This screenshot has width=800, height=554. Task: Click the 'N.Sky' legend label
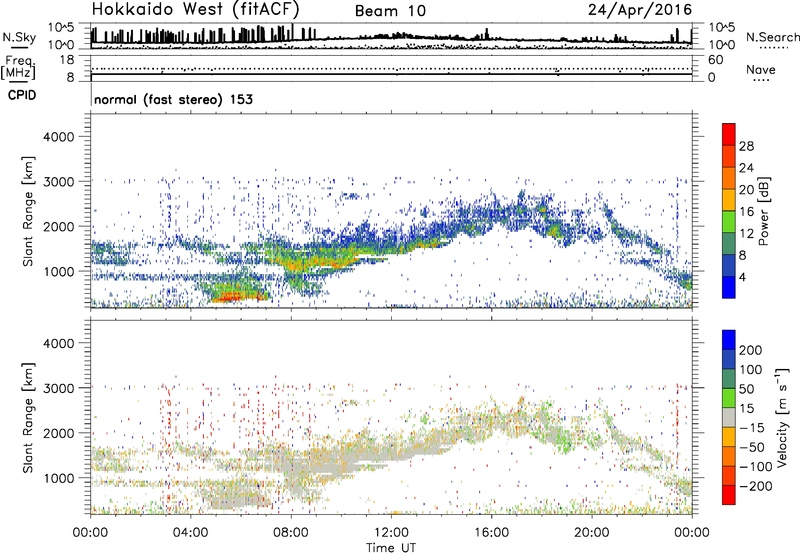[19, 37]
